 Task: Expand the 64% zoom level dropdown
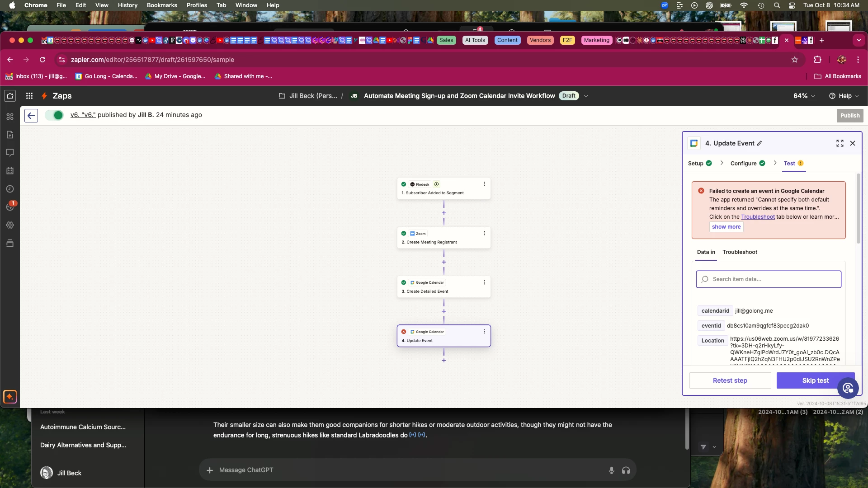pos(804,96)
